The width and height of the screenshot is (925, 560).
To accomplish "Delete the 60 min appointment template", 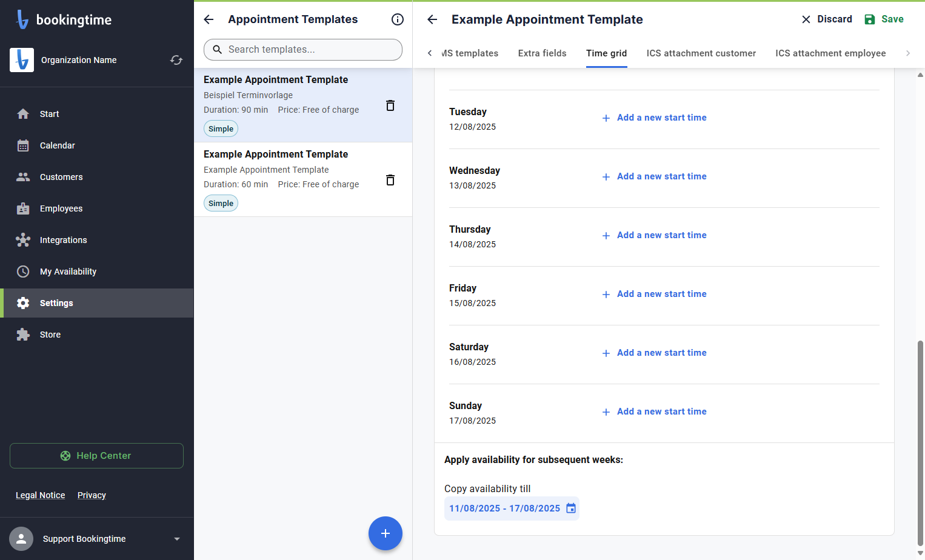I will pos(390,180).
